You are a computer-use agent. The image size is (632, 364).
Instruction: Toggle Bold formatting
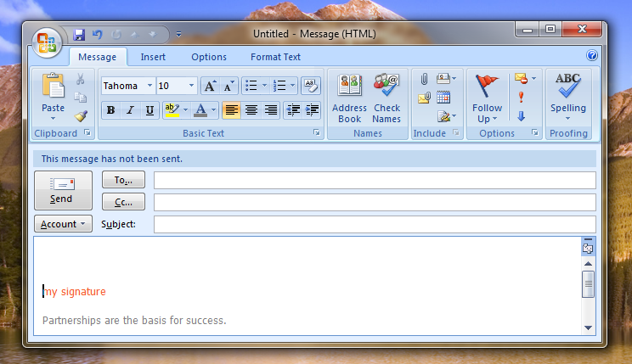pyautogui.click(x=110, y=110)
